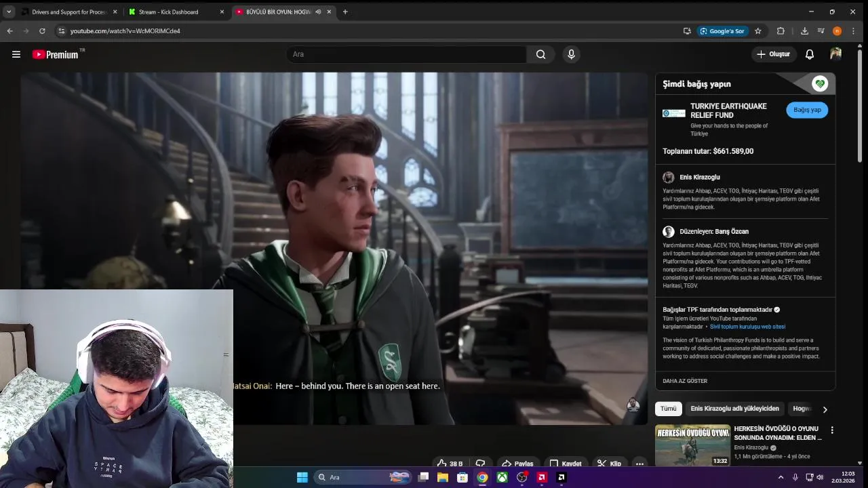868x488 pixels.
Task: Click the channel watermark on the video
Action: 633,405
